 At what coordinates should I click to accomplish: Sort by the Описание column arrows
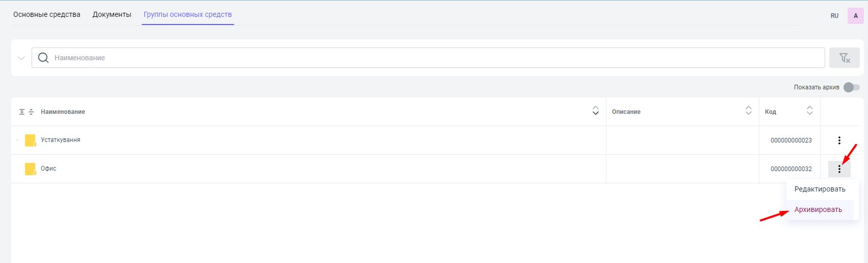(748, 111)
